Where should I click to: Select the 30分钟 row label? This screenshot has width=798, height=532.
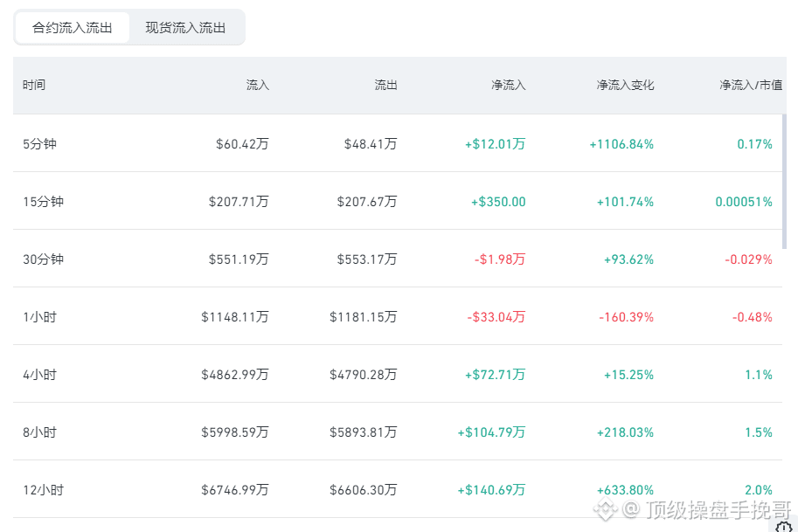[43, 259]
